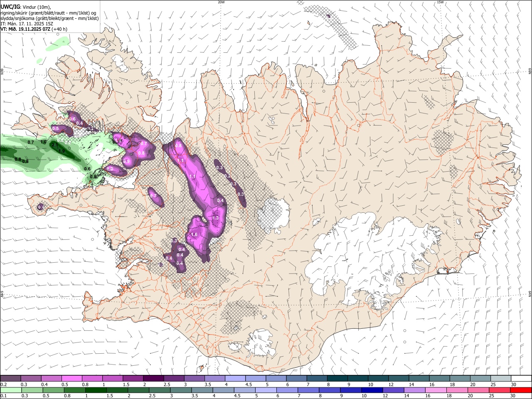Select the darkest purple 2–2.5 swatch in top legend row
This screenshot has height=399, width=532.
pyautogui.click(x=154, y=378)
